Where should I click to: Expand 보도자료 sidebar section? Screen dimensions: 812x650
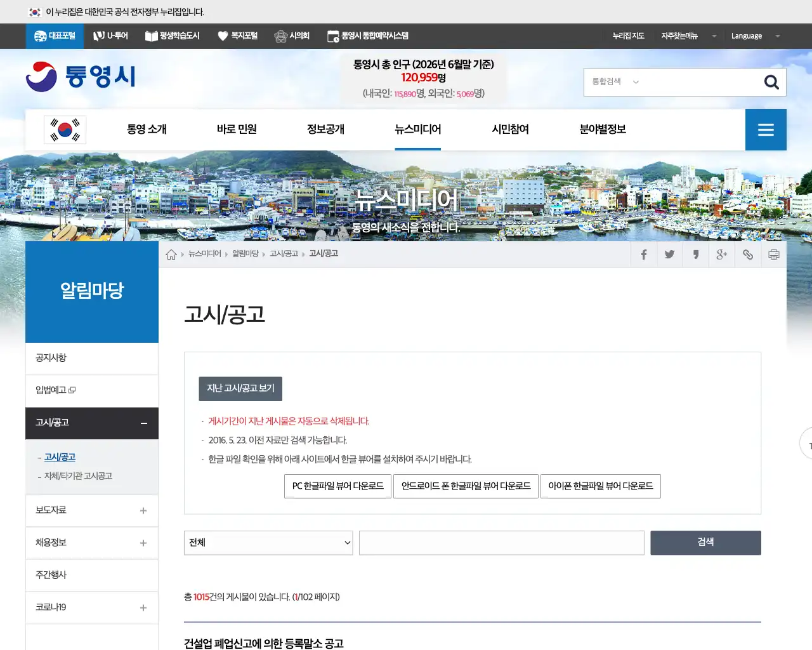(x=143, y=511)
